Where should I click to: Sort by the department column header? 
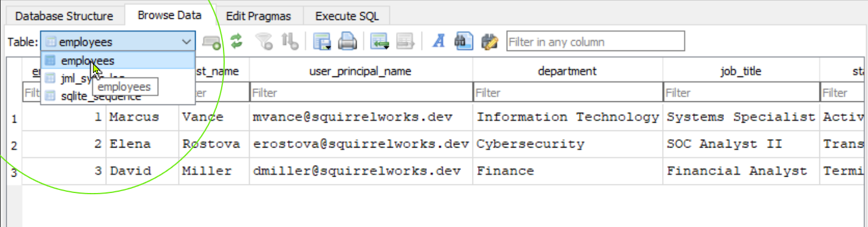(x=567, y=71)
